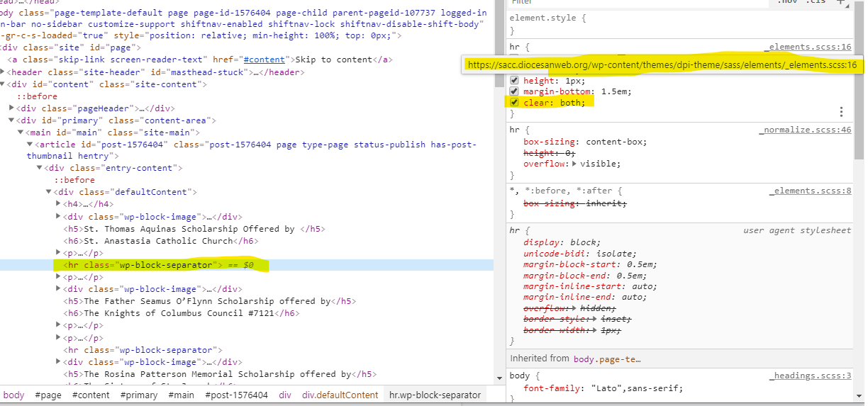
Task: Open the _normalize.scss:46 source link
Action: [x=806, y=130]
